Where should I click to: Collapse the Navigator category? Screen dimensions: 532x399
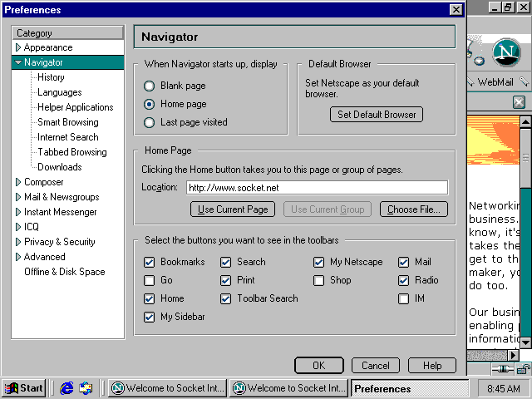[18, 62]
